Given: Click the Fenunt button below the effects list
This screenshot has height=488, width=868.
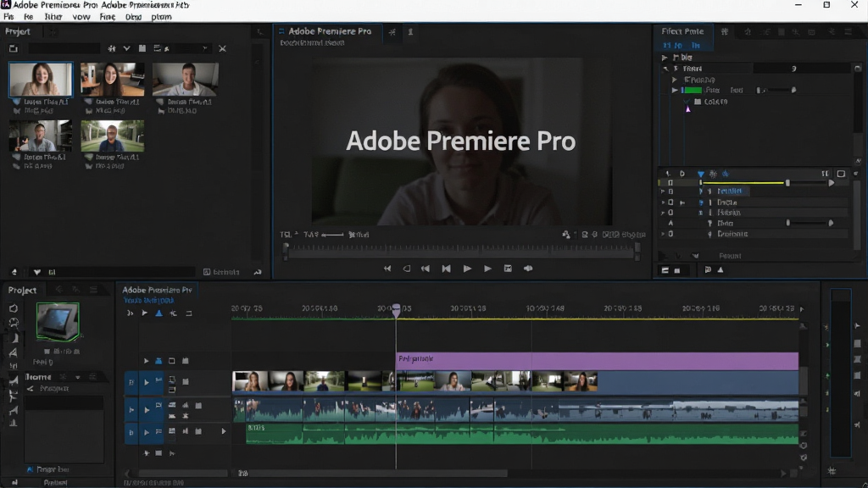Looking at the screenshot, I should pyautogui.click(x=730, y=256).
